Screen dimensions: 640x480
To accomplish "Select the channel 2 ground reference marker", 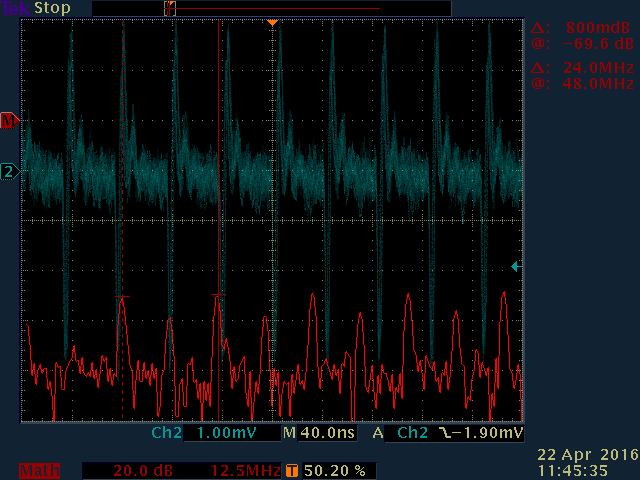I will (10, 171).
